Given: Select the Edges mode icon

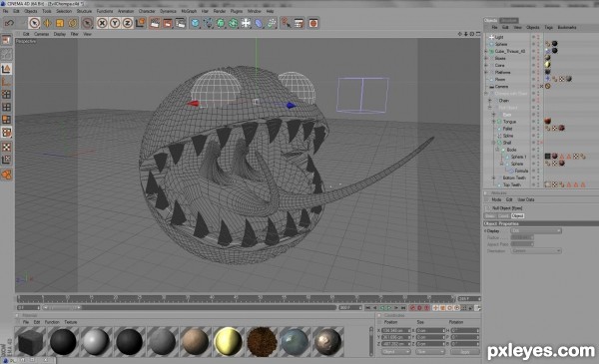Looking at the screenshot, I should click(x=7, y=107).
